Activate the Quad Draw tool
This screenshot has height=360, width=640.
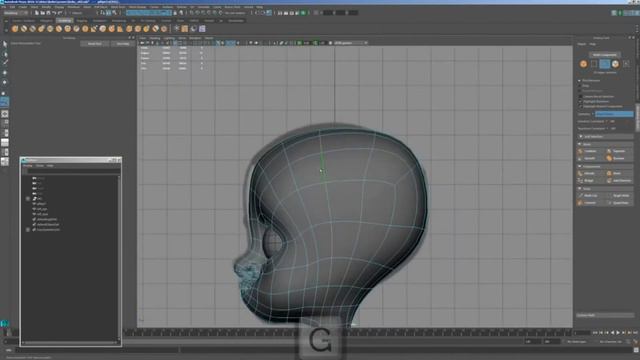(619, 203)
